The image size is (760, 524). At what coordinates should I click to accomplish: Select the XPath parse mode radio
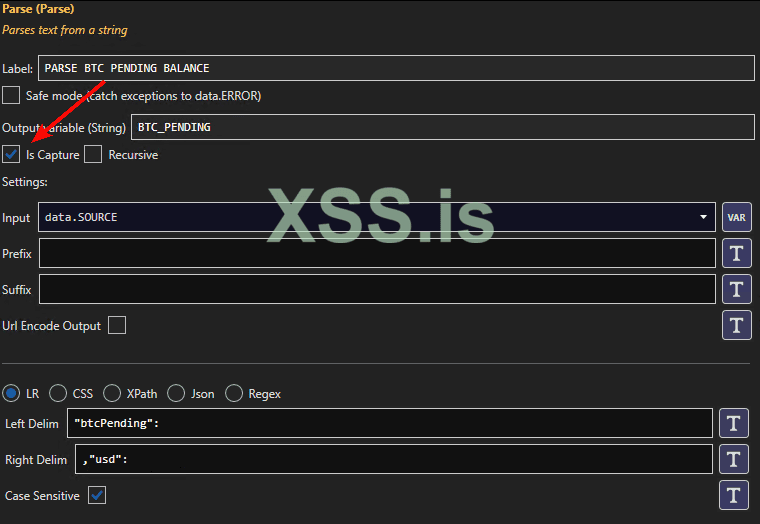pyautogui.click(x=112, y=393)
